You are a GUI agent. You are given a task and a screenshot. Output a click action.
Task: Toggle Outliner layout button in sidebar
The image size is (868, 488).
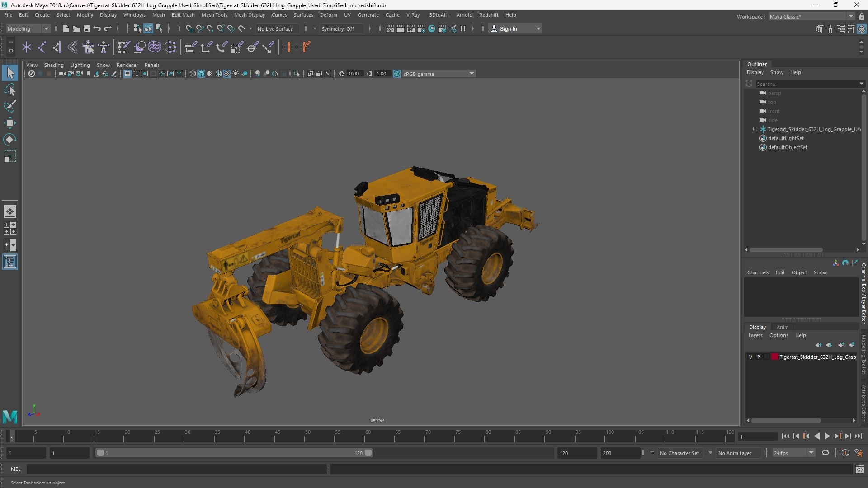point(10,262)
